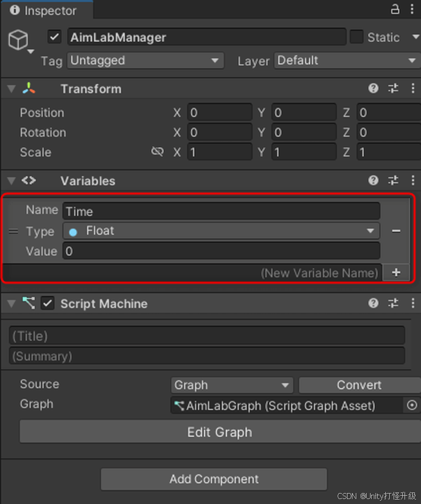Viewport: 421px width, 504px height.
Task: Click the GameObject cube icon selector
Action: pos(18,40)
